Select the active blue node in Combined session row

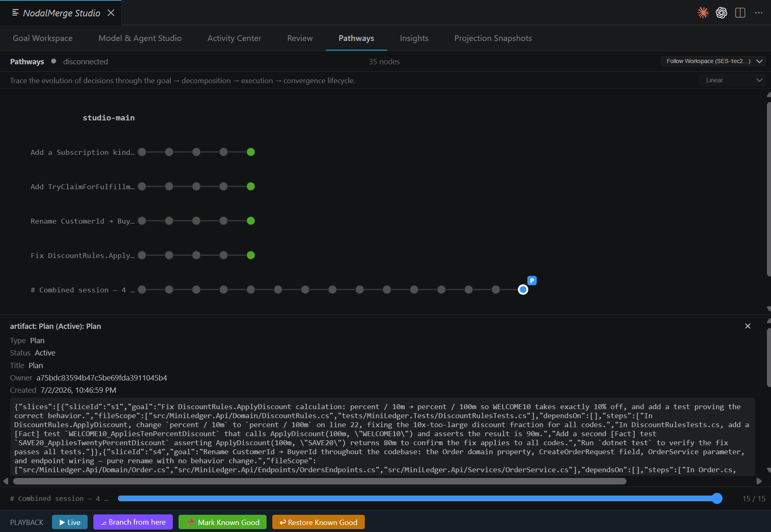point(523,290)
